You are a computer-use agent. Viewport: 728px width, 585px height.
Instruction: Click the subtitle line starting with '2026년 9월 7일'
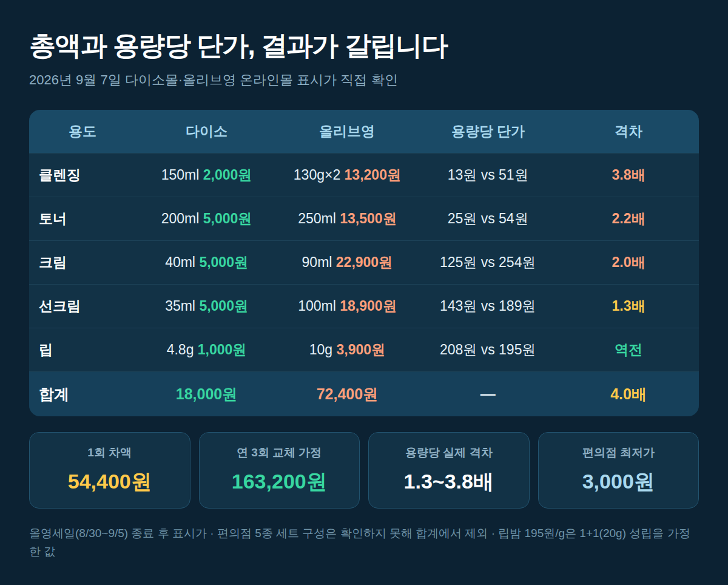(x=213, y=80)
